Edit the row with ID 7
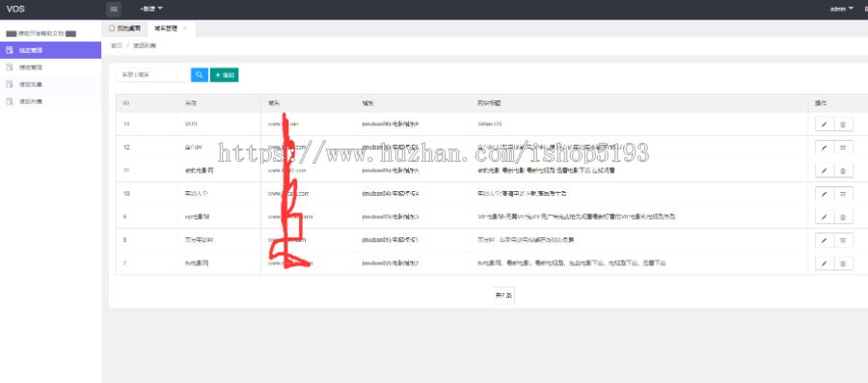Viewport: 868px width, 383px height. [x=825, y=263]
